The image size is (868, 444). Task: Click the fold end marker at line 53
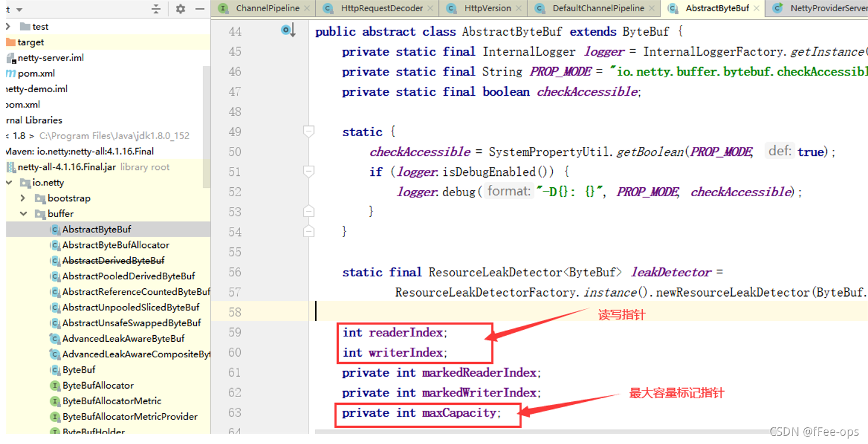pos(309,211)
